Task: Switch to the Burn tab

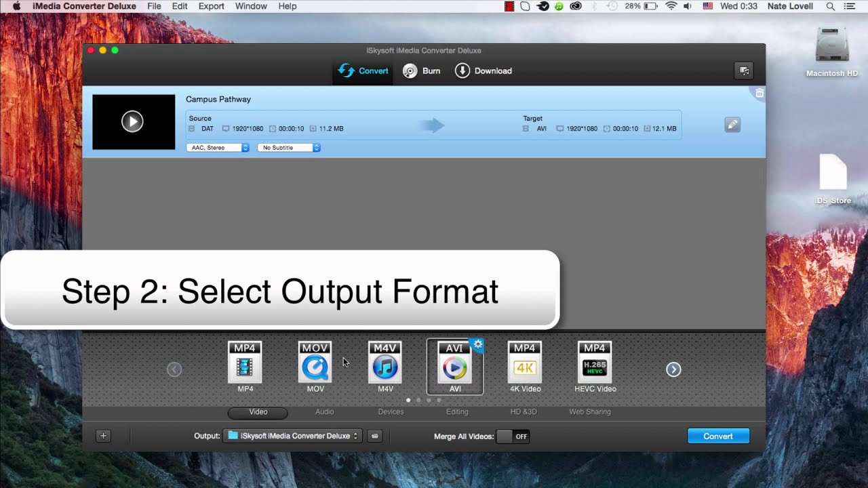Action: (x=421, y=70)
